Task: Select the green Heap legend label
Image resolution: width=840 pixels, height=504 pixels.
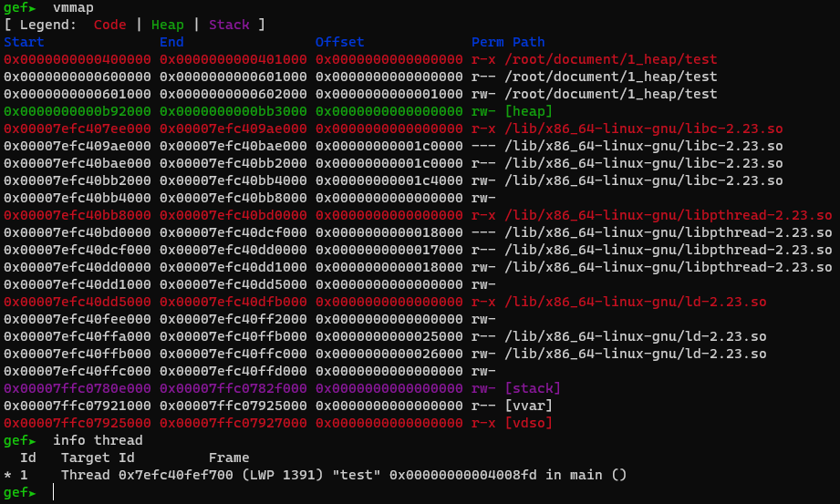Action: pos(167,25)
